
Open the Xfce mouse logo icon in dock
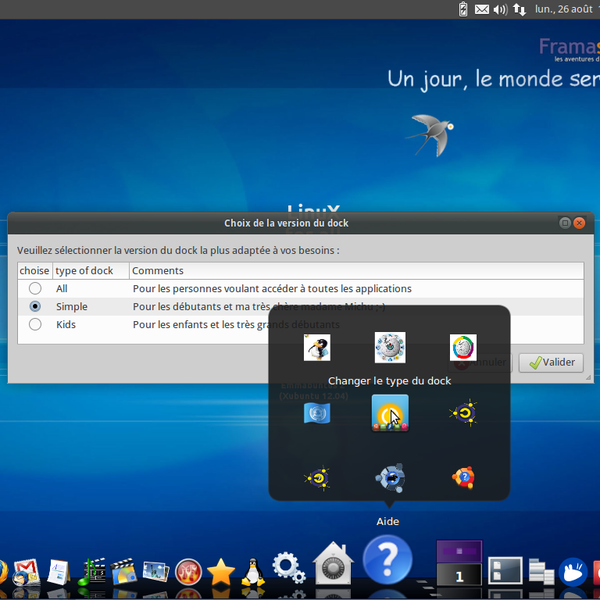pos(573,572)
